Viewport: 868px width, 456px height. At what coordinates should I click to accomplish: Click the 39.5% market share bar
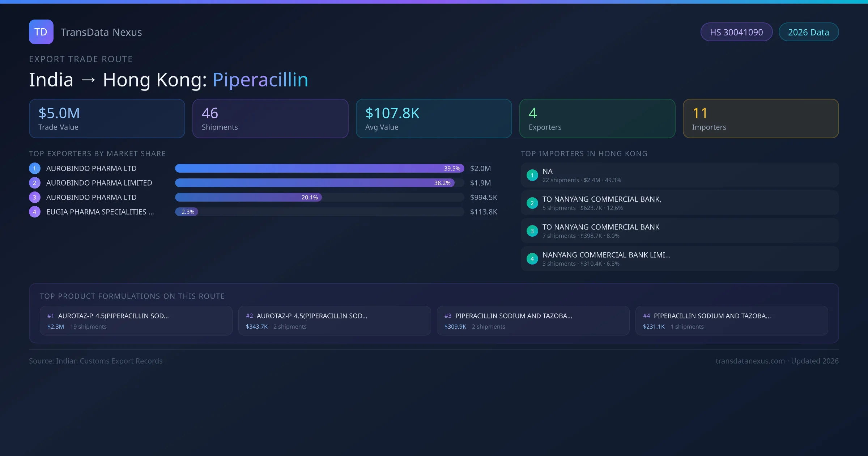(319, 168)
